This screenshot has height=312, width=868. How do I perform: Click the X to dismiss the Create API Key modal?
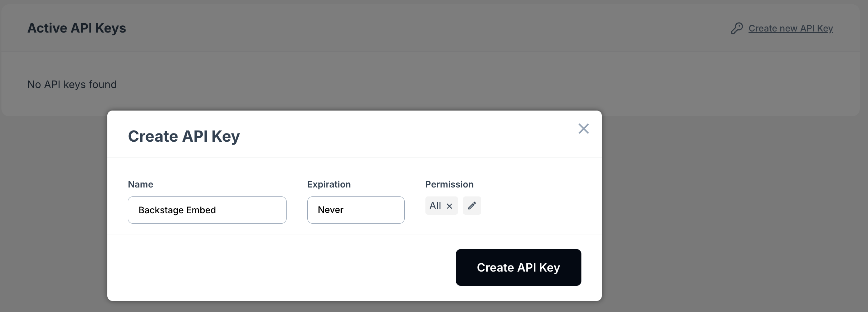tap(584, 128)
